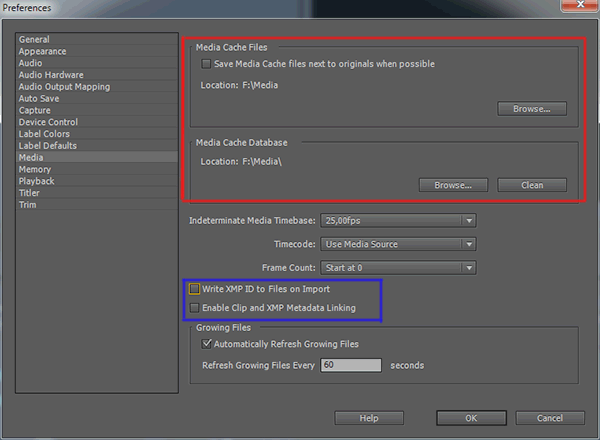Click the Media Cache Database location path F:\Media\
This screenshot has height=440, width=600.
pyautogui.click(x=262, y=161)
